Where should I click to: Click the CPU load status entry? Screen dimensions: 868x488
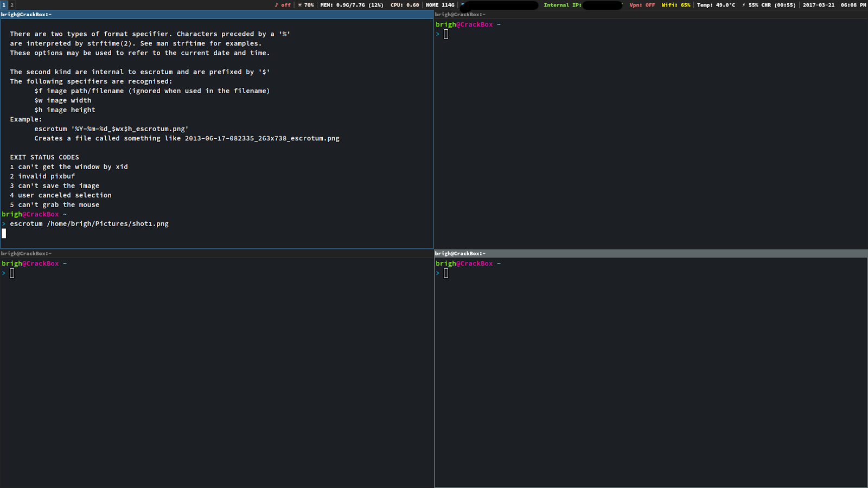click(x=405, y=5)
